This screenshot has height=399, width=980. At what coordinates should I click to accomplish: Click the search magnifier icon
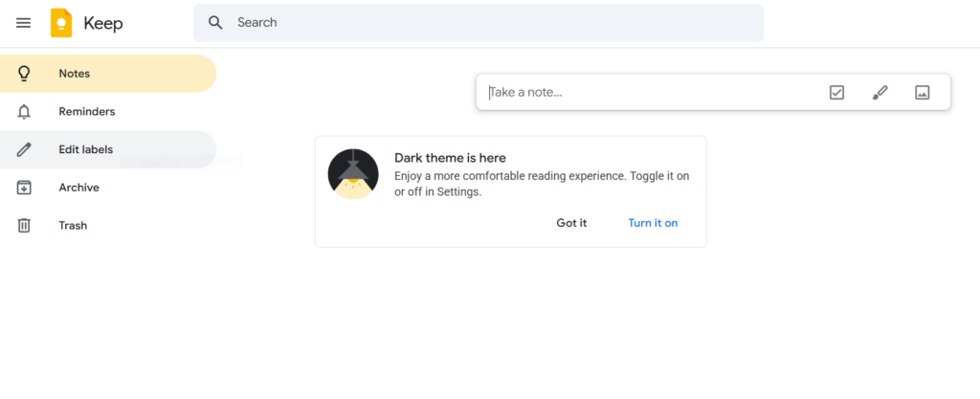(x=215, y=22)
